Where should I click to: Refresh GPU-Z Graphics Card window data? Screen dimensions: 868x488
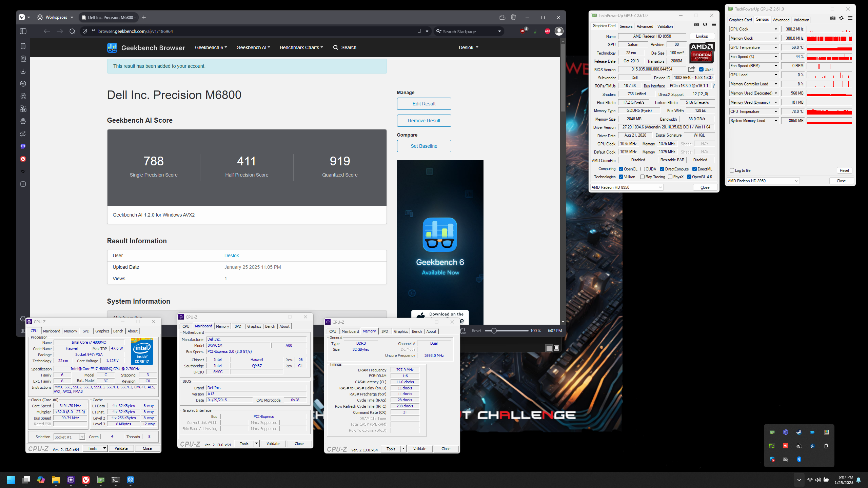[x=705, y=24]
